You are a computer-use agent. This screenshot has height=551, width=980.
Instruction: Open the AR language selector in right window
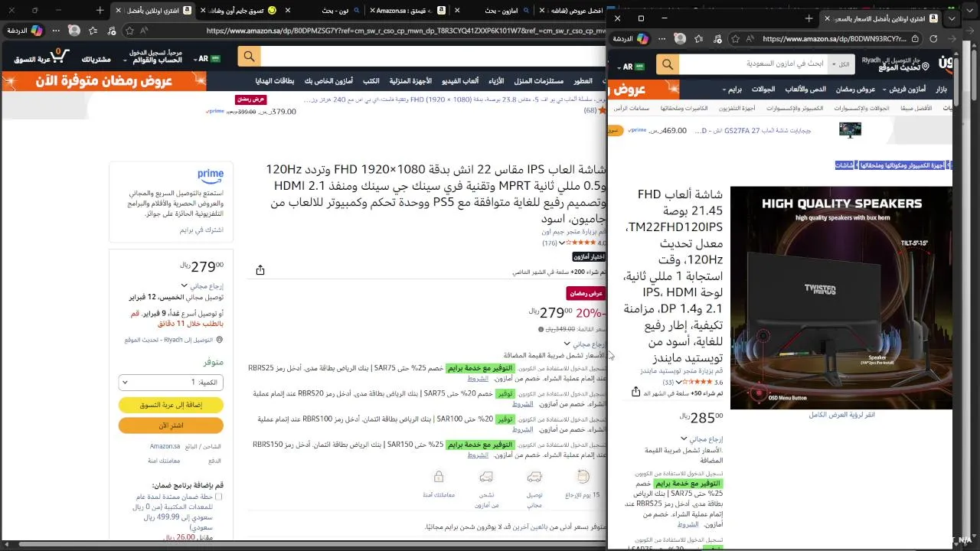pos(632,67)
